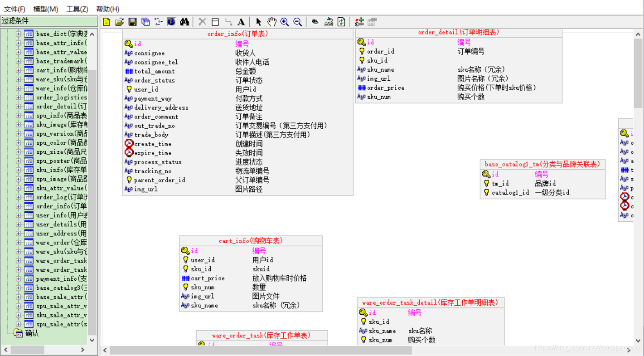Open the 文件(F) menu
Screen dimensions: 644x356
15,9
